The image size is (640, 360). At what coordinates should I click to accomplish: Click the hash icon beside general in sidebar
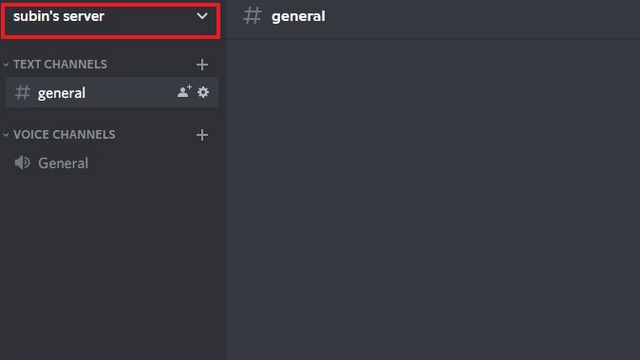click(22, 93)
